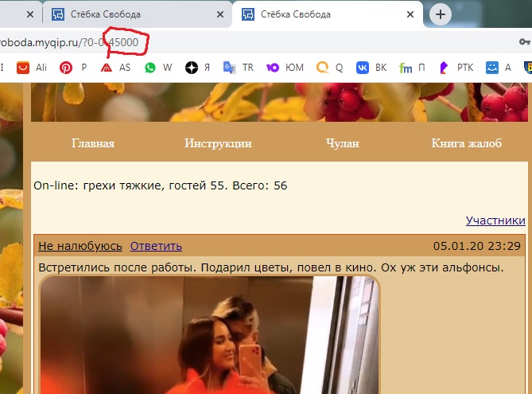532x394 pixels.
Task: Open the Участники link
Action: tap(495, 220)
